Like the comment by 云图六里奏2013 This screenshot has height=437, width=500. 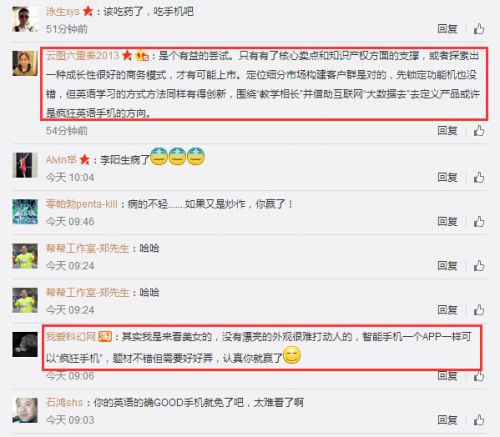(479, 131)
